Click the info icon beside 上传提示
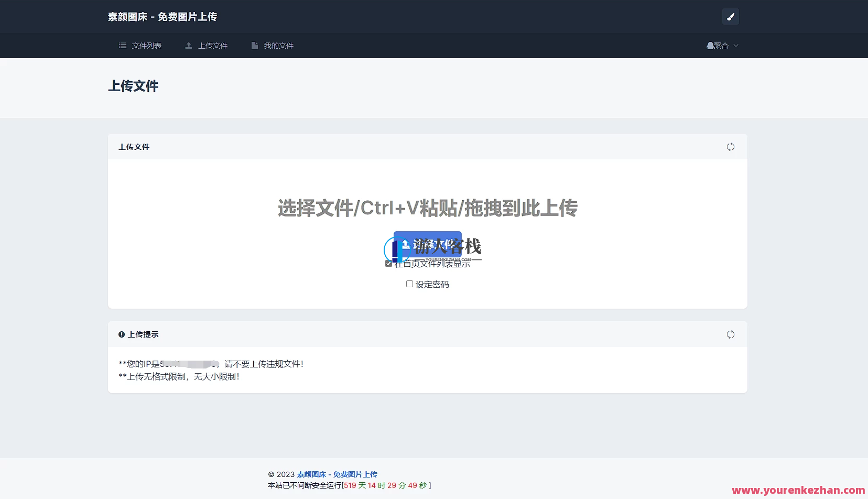 tap(122, 334)
